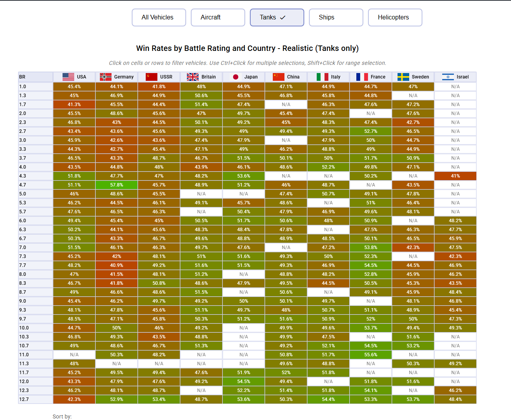Image resolution: width=511 pixels, height=420 pixels.
Task: Choose the Japan flag icon
Action: (235, 77)
